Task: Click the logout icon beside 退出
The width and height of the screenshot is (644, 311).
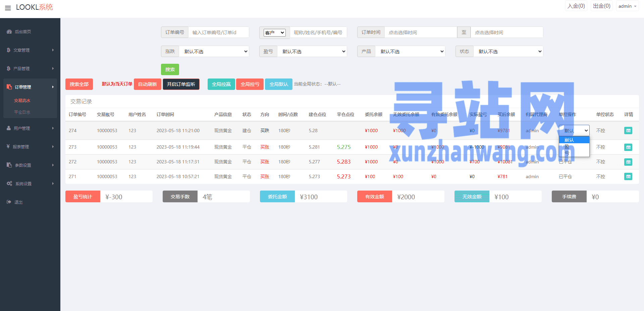Action: pyautogui.click(x=9, y=202)
